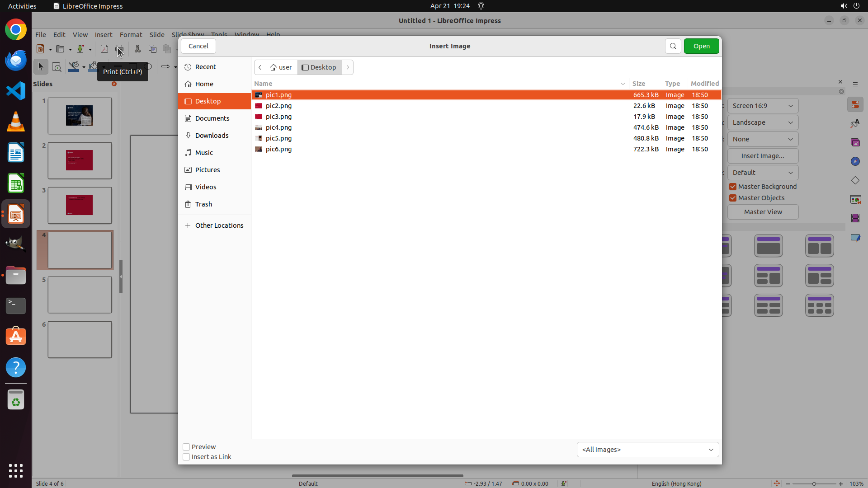Check the Insert as Link option
Viewport: 868px width, 488px height.
(186, 457)
